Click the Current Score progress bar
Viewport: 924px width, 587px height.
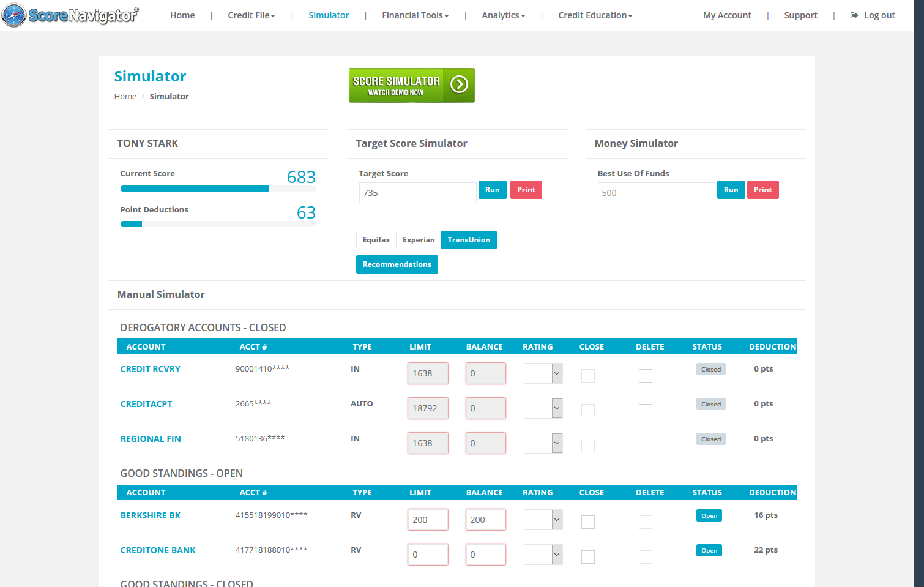[x=218, y=189]
